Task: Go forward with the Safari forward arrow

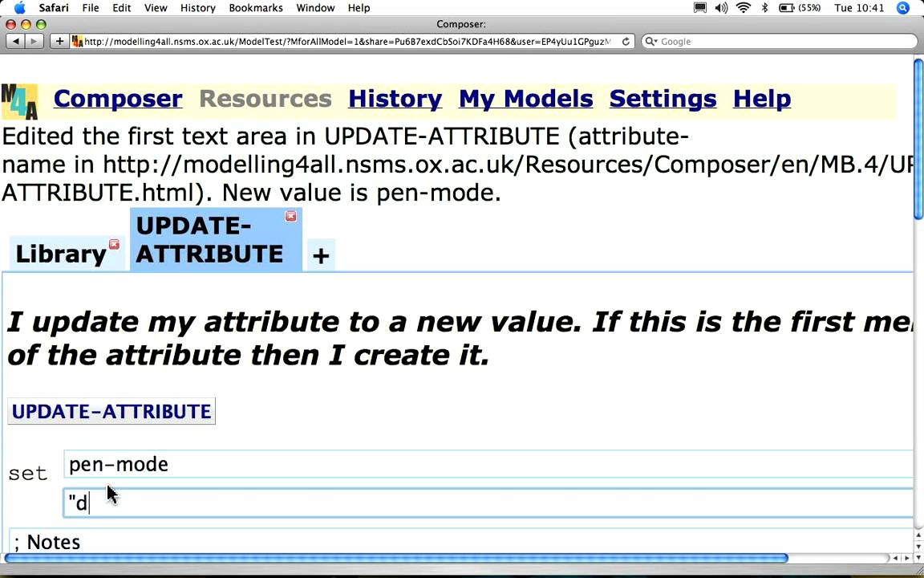Action: 34,41
